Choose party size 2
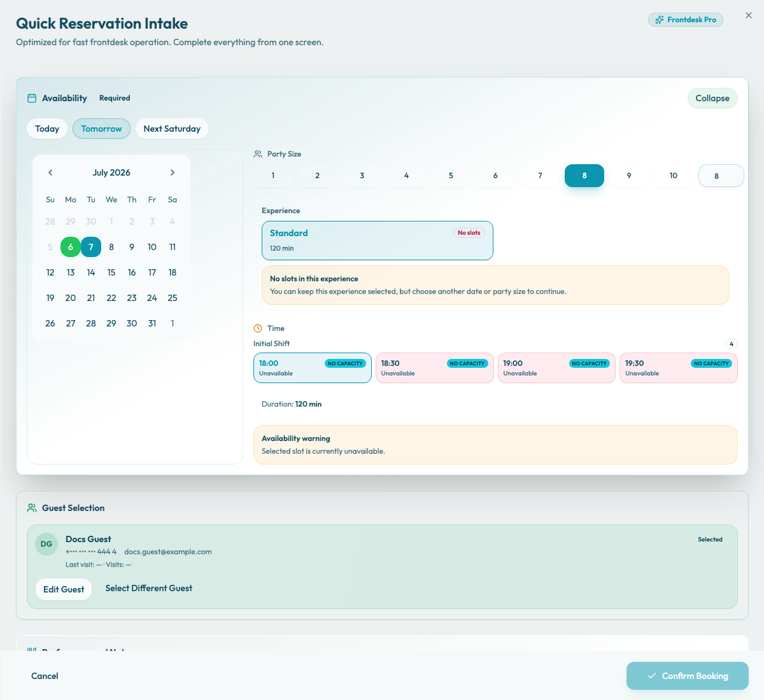Image resolution: width=764 pixels, height=700 pixels. click(x=318, y=176)
